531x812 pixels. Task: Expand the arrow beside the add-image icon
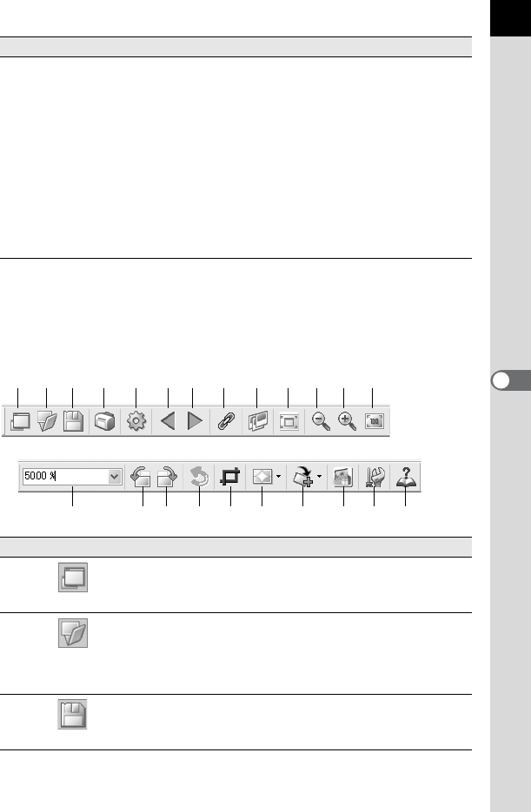(319, 477)
